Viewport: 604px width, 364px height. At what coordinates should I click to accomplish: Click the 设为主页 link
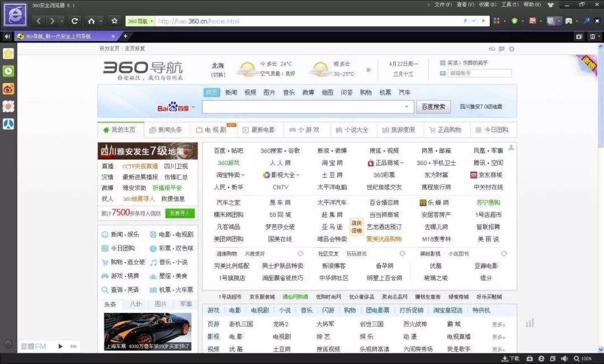[109, 49]
